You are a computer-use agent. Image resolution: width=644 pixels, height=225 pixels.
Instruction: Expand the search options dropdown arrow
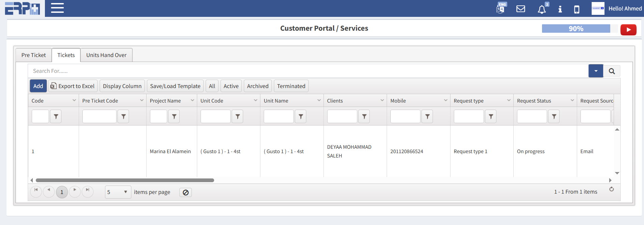point(596,71)
